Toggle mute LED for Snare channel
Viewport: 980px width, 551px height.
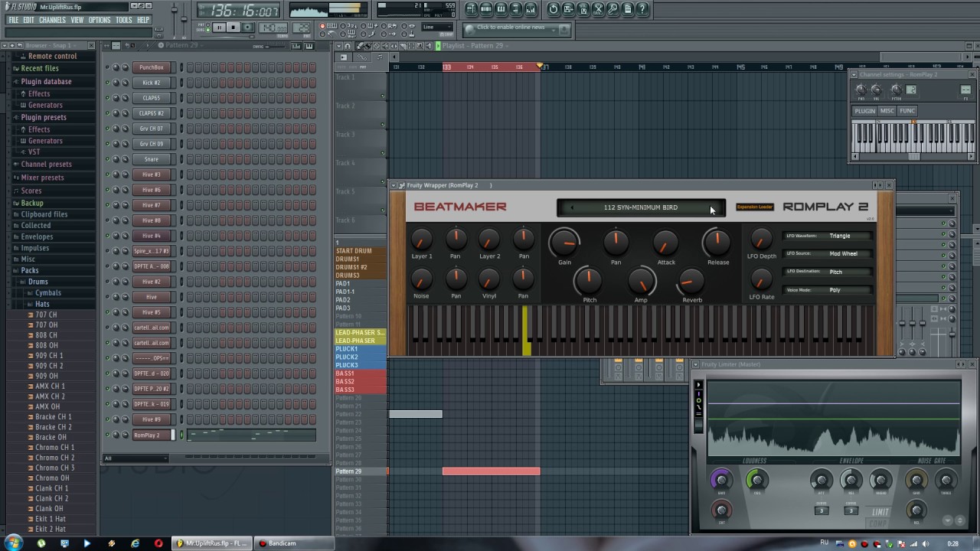click(x=107, y=159)
